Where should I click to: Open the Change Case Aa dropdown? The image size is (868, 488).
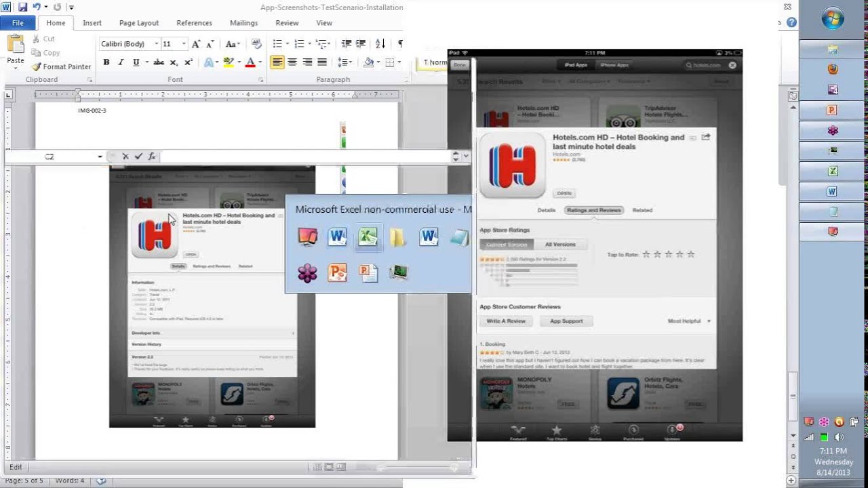pyautogui.click(x=233, y=44)
